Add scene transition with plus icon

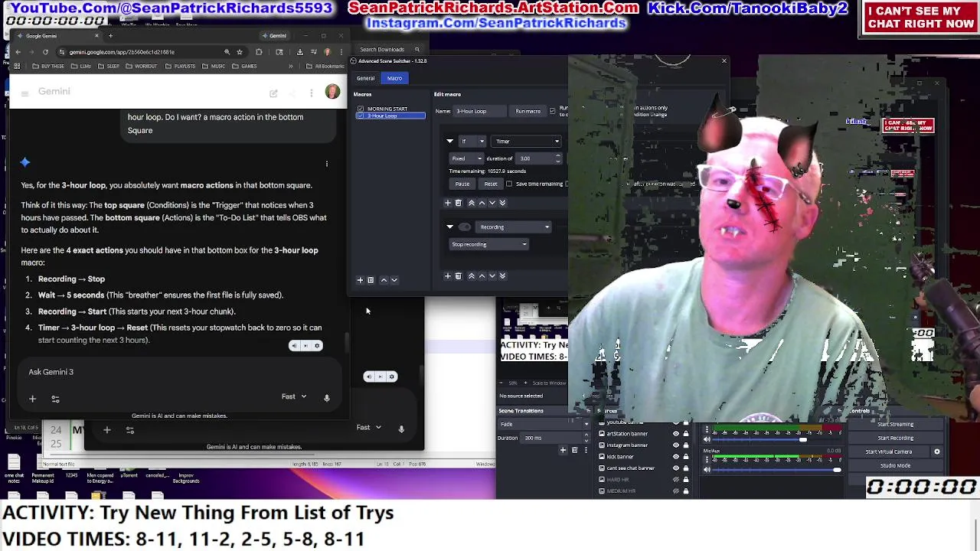click(563, 450)
